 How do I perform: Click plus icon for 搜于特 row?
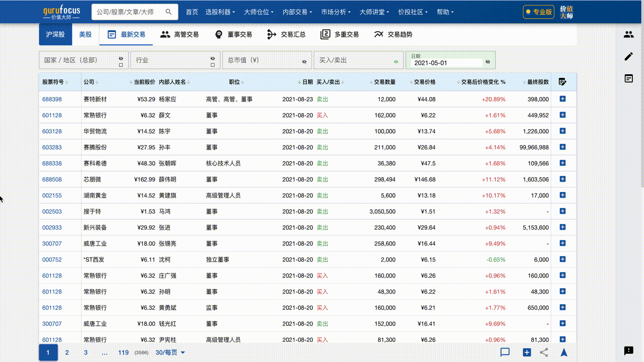(562, 212)
